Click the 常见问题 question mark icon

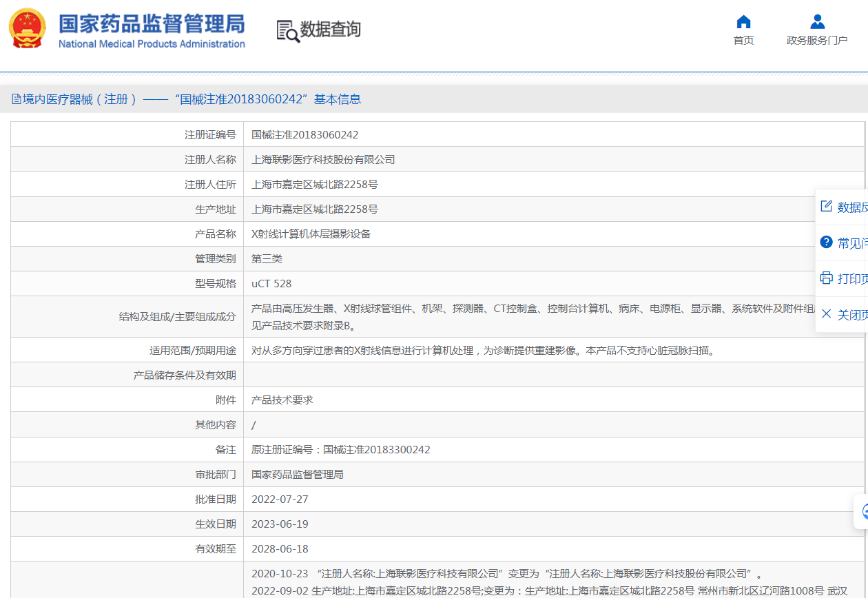click(x=827, y=243)
